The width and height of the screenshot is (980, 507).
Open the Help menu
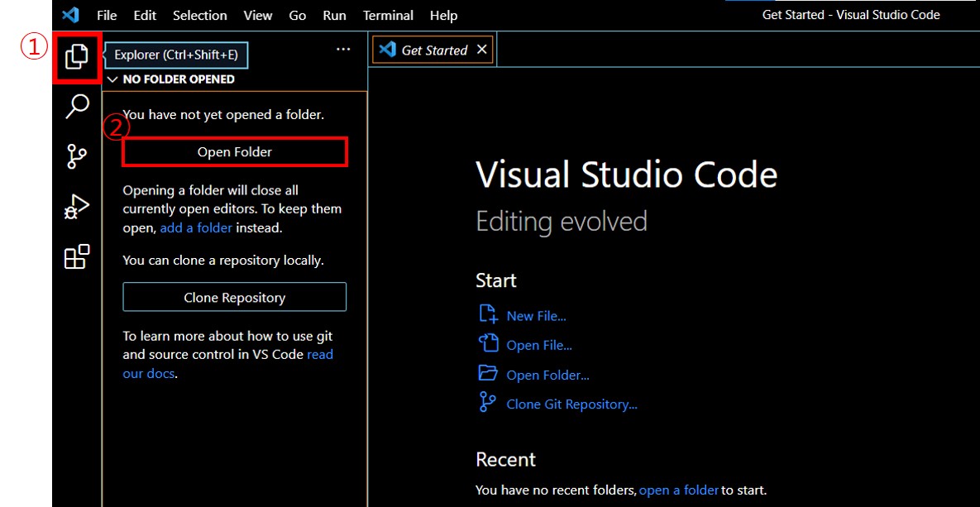[444, 16]
